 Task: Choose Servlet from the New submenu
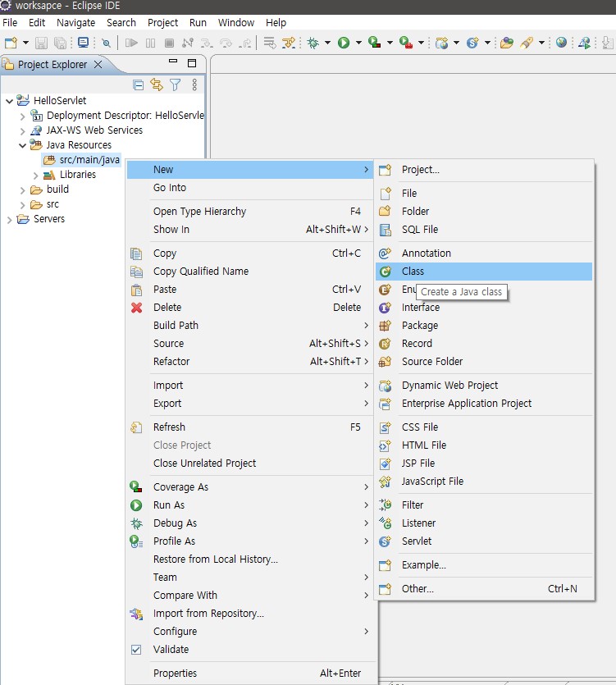[x=484, y=541]
